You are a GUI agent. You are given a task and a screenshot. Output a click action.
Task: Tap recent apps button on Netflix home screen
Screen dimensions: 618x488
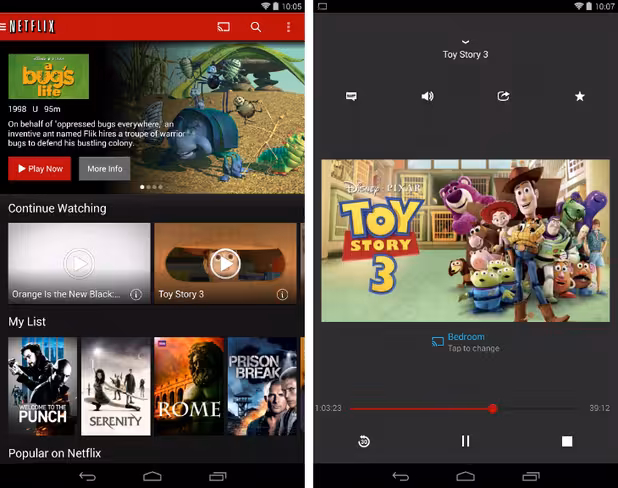pyautogui.click(x=218, y=477)
